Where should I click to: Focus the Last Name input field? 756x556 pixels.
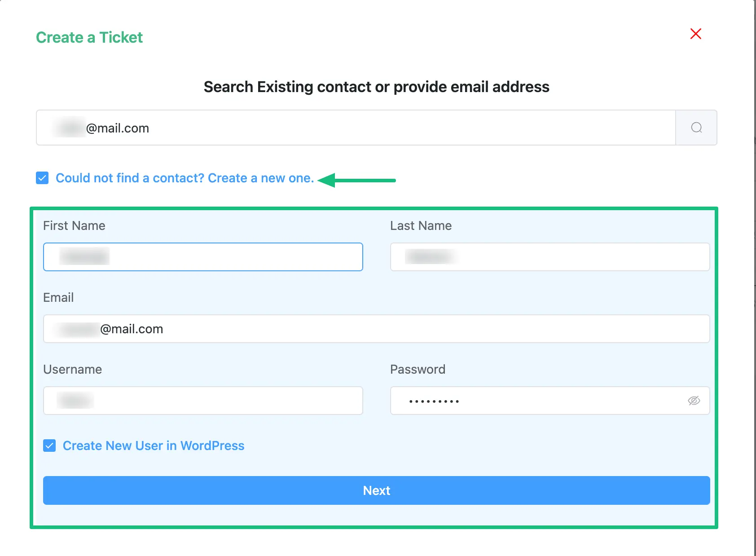click(x=550, y=257)
